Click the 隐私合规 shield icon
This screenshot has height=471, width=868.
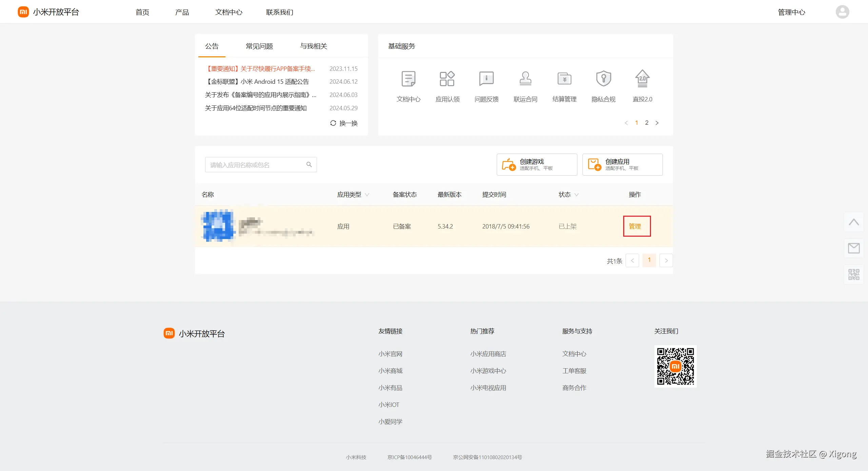[603, 79]
